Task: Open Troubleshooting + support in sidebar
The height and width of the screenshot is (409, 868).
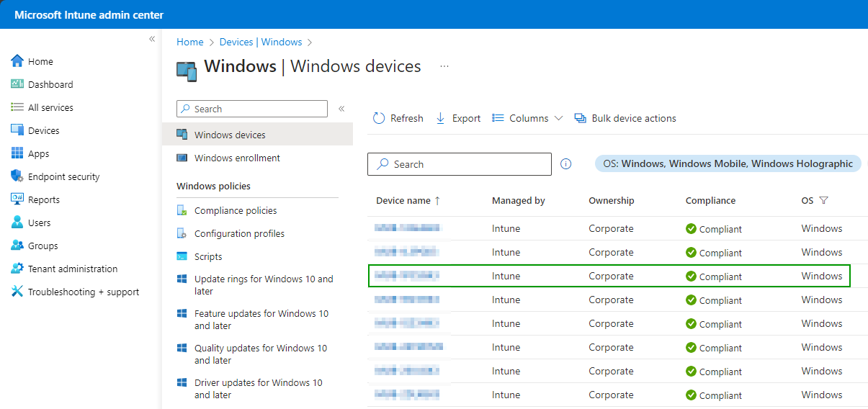Action: (75, 292)
